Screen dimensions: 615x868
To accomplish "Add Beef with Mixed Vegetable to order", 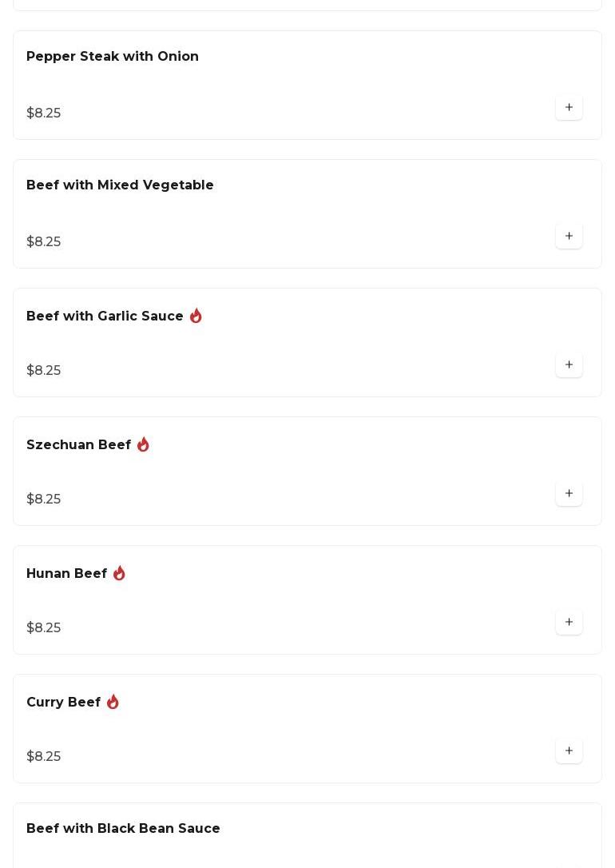I will click(x=569, y=237).
